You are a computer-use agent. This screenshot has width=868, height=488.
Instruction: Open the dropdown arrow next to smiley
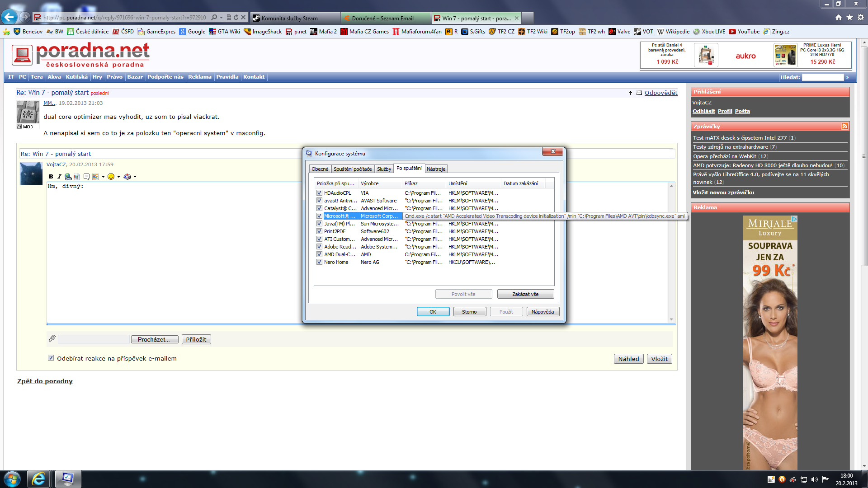[x=118, y=177]
